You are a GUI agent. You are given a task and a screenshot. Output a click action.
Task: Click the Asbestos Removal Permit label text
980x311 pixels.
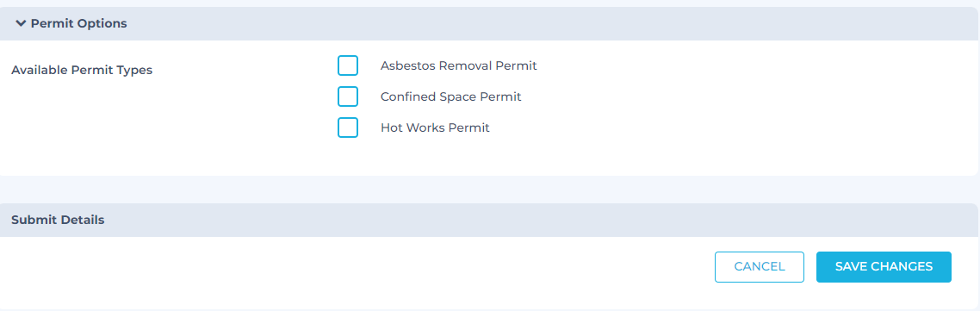tap(459, 65)
